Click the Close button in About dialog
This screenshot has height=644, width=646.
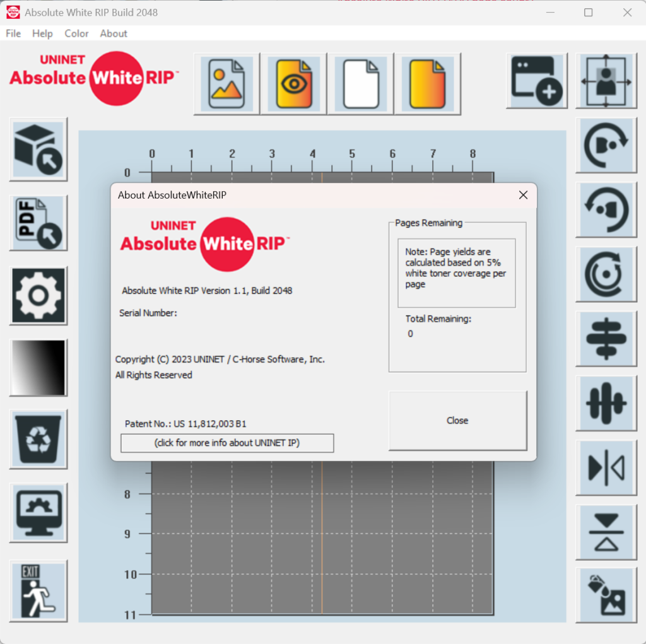tap(458, 420)
